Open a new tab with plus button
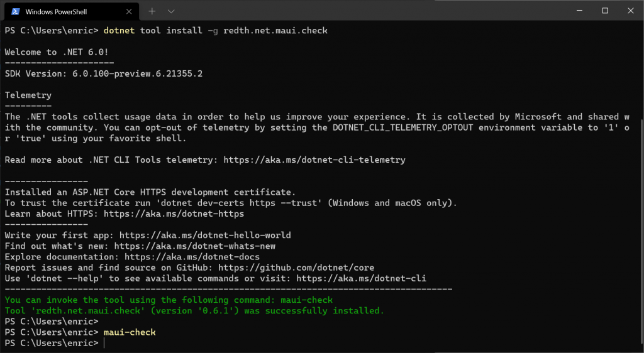This screenshot has height=353, width=644. point(152,11)
